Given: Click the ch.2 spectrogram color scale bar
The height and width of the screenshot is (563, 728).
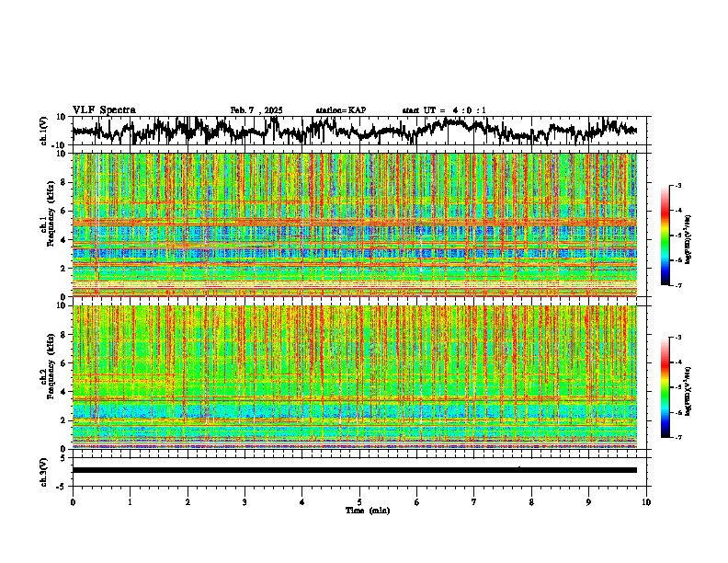Looking at the screenshot, I should point(665,387).
